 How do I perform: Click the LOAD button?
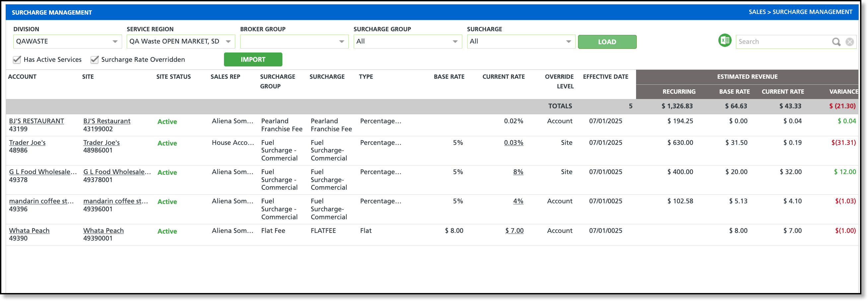pos(607,42)
